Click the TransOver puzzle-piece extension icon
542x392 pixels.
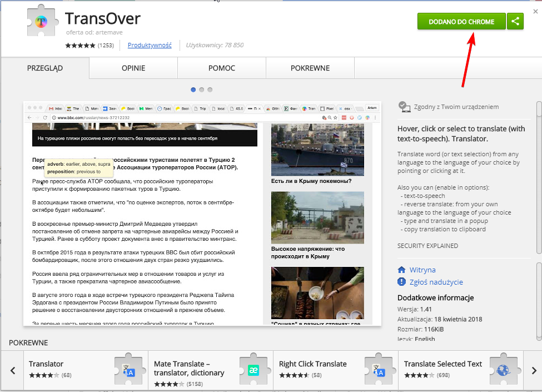[42, 21]
